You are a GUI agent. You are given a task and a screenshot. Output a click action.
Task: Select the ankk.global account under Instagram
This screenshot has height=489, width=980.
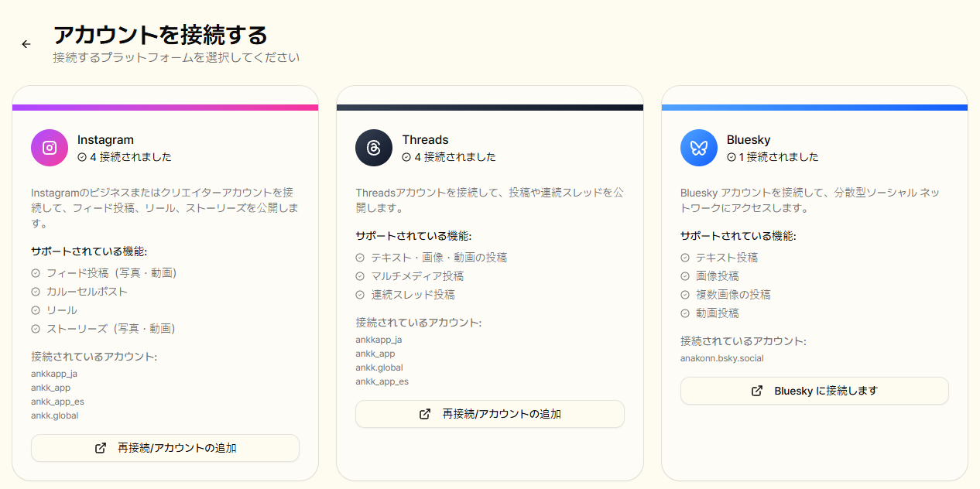coord(55,415)
